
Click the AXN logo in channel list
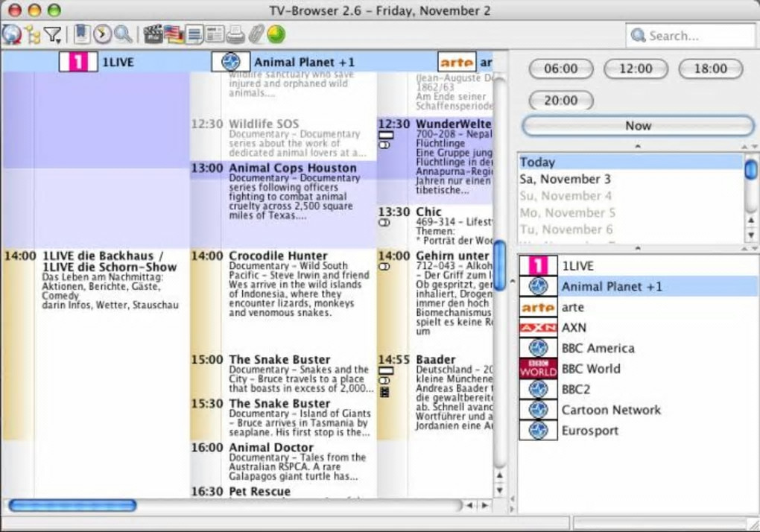point(538,328)
